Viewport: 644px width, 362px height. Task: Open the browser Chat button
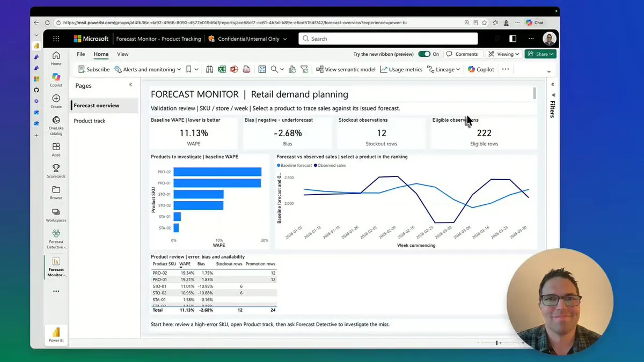[x=535, y=23]
